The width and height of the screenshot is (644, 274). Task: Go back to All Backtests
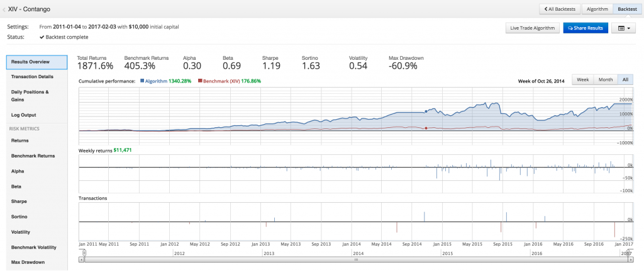pos(559,9)
